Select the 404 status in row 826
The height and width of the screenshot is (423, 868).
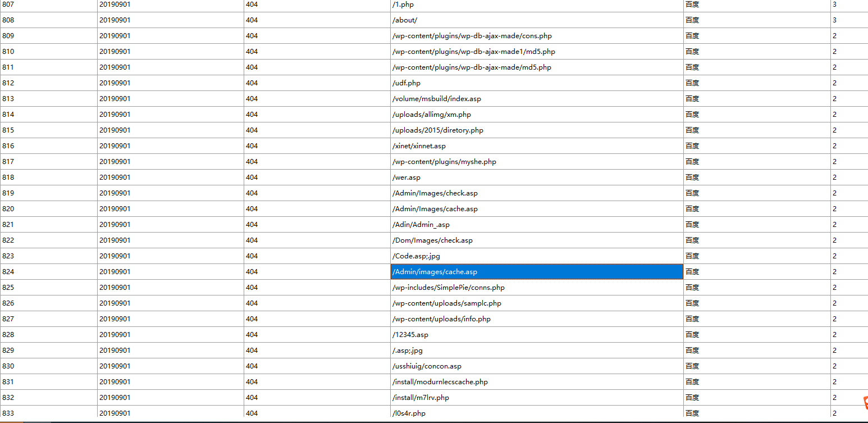coord(317,303)
